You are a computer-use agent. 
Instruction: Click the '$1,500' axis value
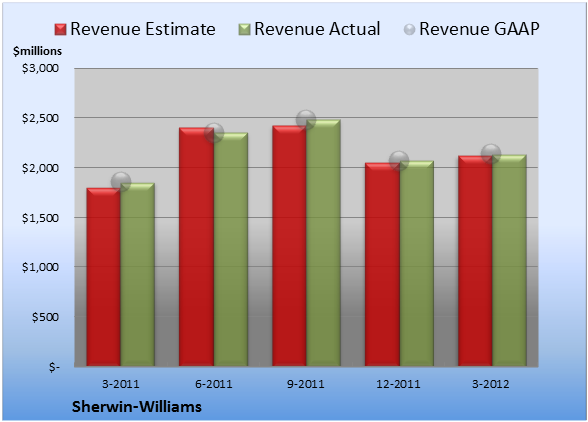pos(40,218)
